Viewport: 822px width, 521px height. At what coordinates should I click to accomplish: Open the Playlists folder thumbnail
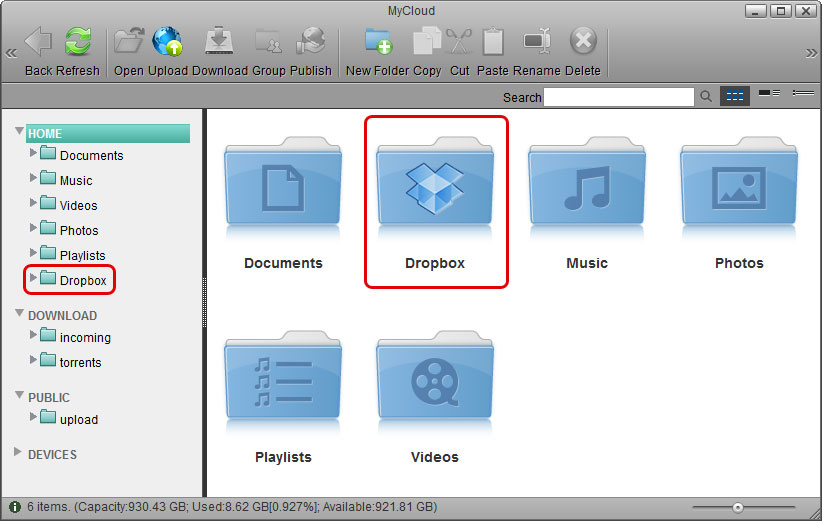point(283,390)
